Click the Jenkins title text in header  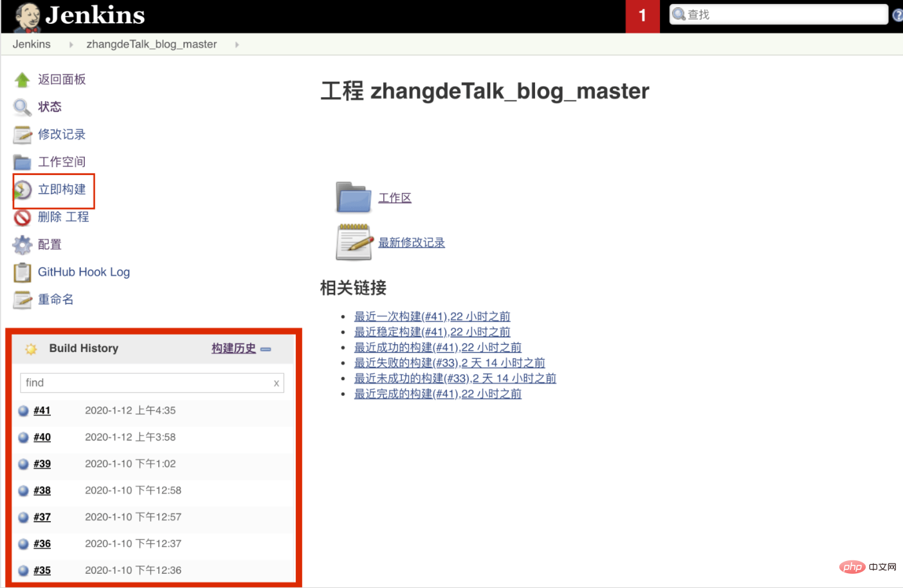coord(95,15)
